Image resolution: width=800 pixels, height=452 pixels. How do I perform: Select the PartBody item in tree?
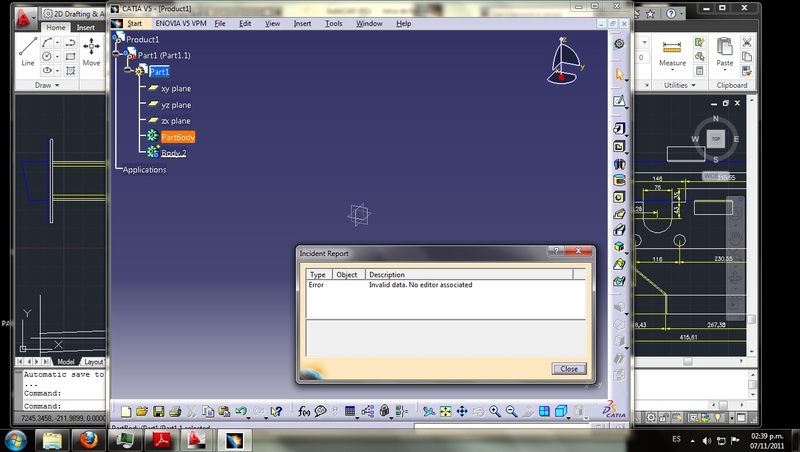[x=177, y=136]
